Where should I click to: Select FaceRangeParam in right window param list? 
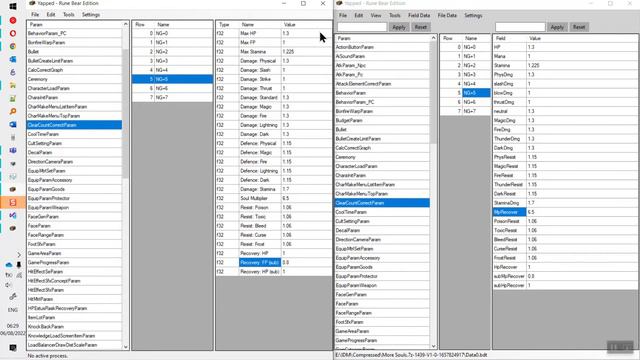pyautogui.click(x=382, y=313)
